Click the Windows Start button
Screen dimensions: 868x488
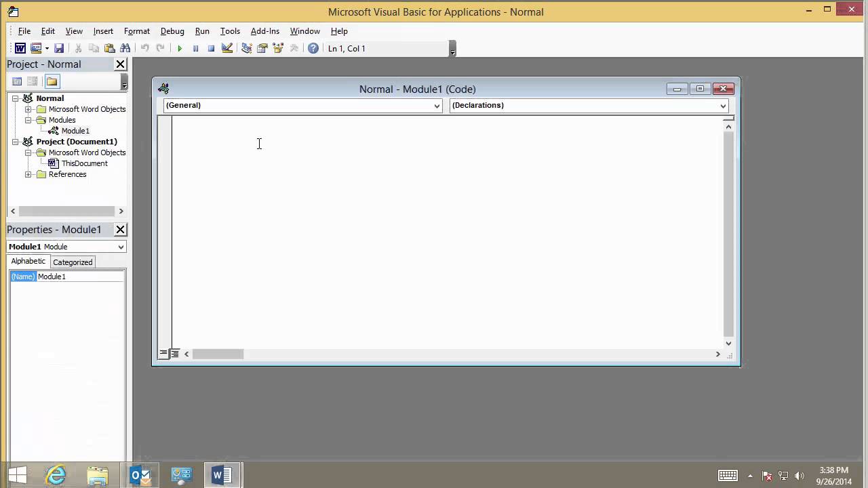[17, 475]
